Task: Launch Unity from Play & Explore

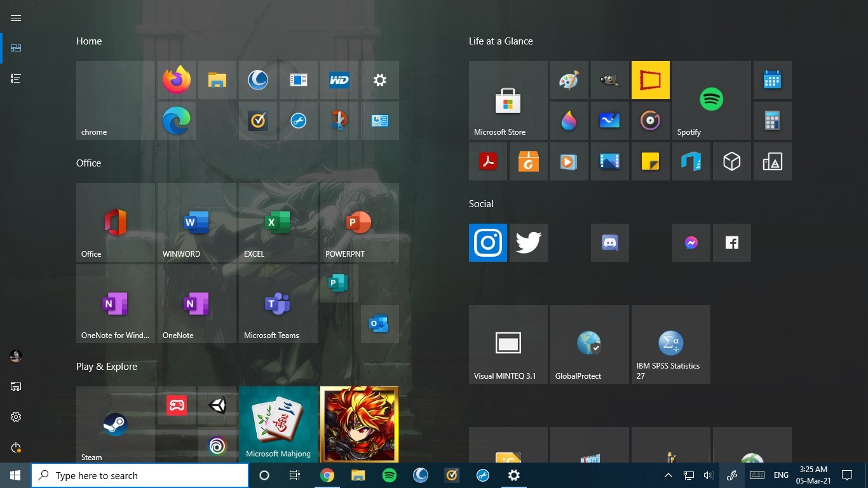Action: click(x=217, y=405)
